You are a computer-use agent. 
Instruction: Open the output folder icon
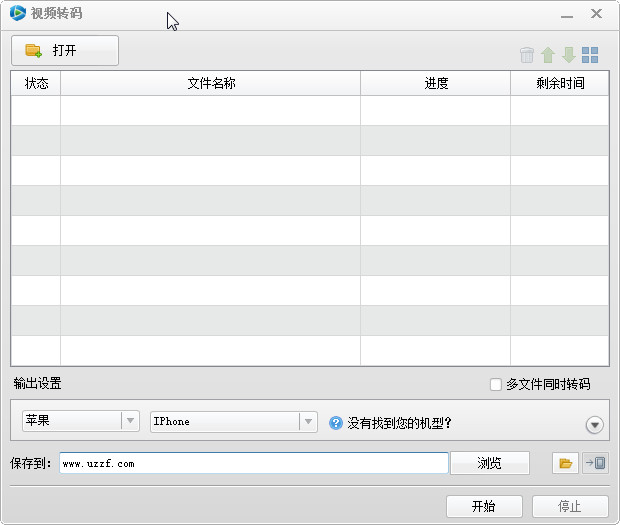point(565,463)
